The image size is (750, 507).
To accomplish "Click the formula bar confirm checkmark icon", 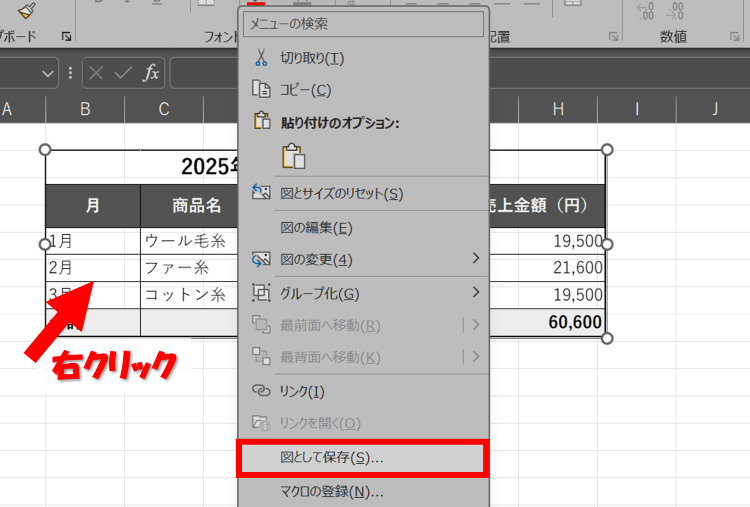I will click(123, 73).
